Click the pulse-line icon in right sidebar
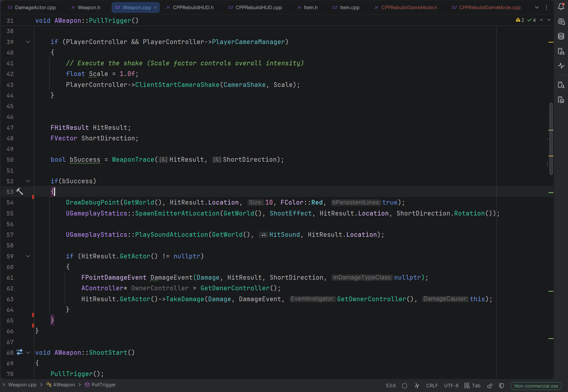This screenshot has height=392, width=568. point(561,66)
